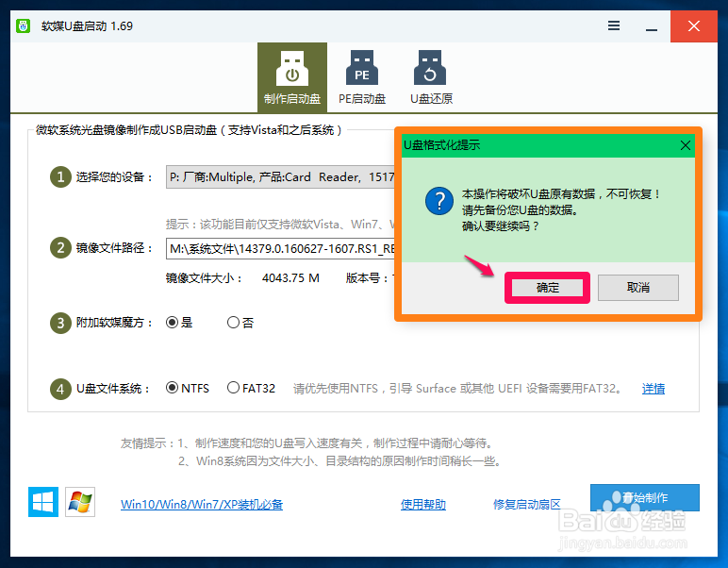Open the 使用帮助 link
The image size is (728, 568).
423,505
